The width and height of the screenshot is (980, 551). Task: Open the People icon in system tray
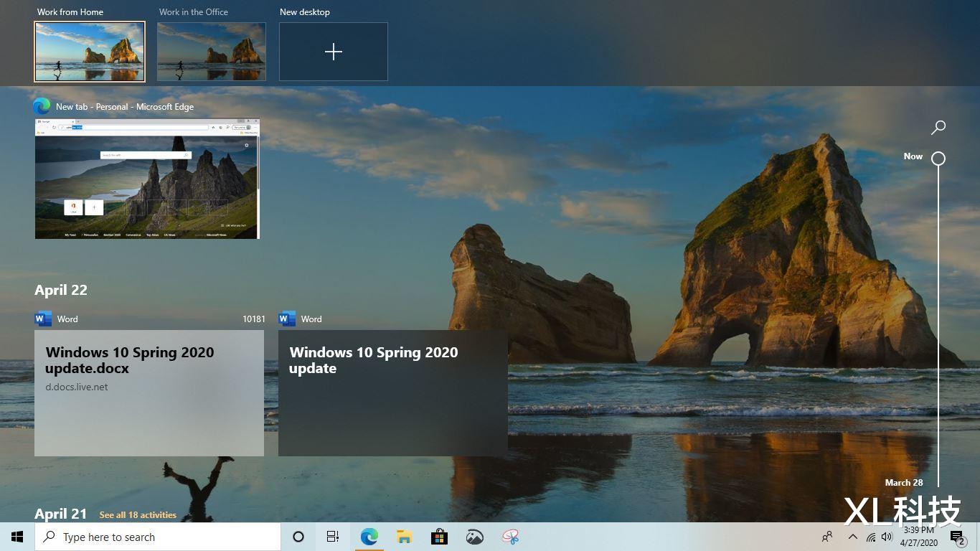[827, 537]
